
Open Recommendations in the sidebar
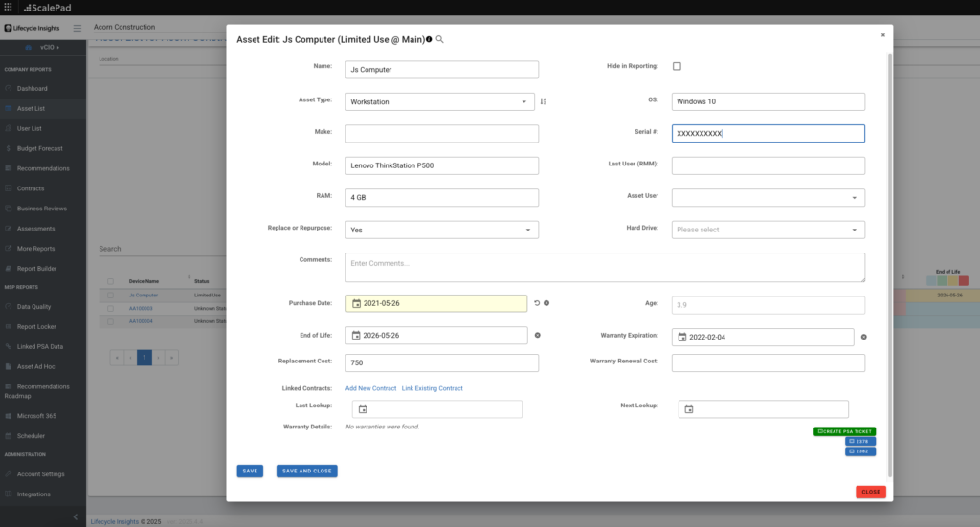[43, 168]
